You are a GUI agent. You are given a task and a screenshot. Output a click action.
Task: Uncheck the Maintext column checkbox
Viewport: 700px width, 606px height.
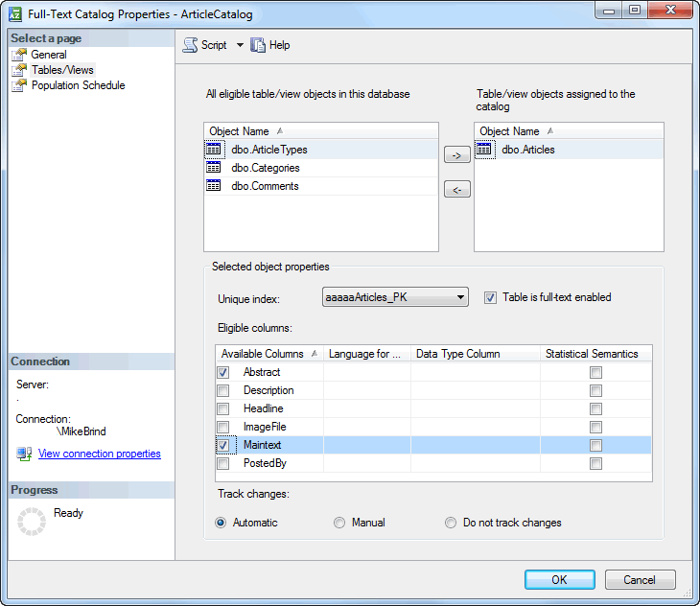click(223, 445)
